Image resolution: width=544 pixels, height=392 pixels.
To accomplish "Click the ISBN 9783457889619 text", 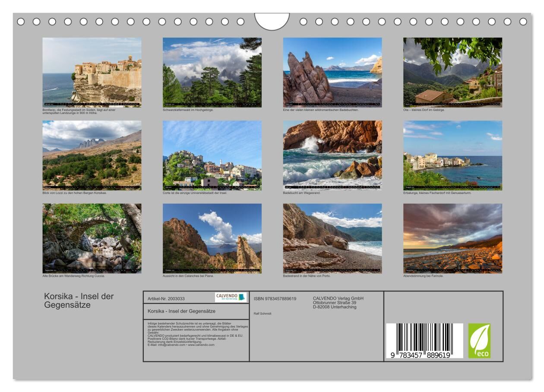I will click(x=275, y=299).
